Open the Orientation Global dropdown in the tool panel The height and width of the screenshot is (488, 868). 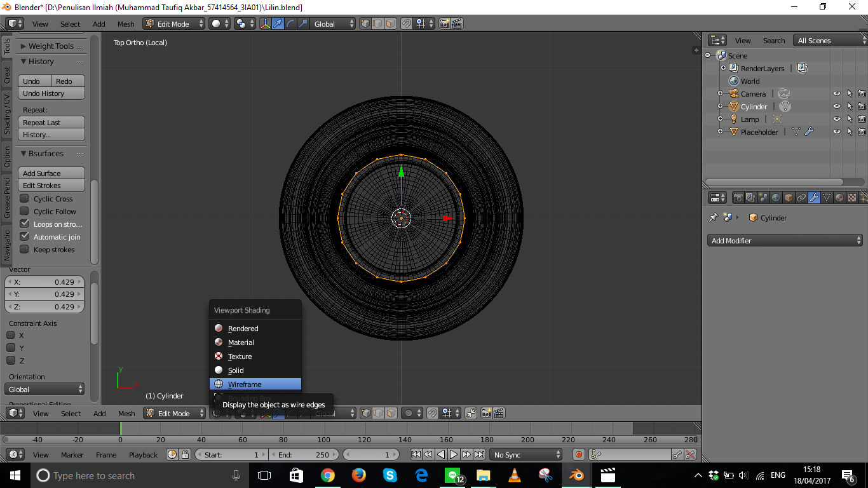(x=44, y=389)
